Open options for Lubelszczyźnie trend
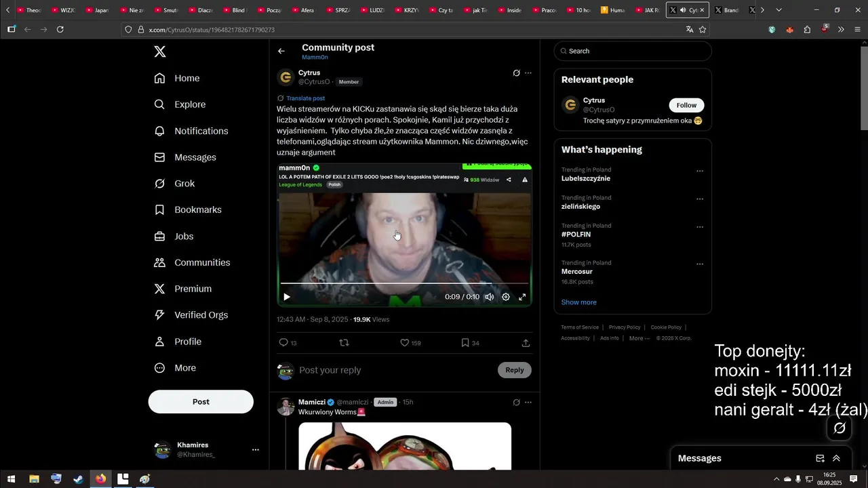Image resolution: width=868 pixels, height=488 pixels. click(x=700, y=171)
